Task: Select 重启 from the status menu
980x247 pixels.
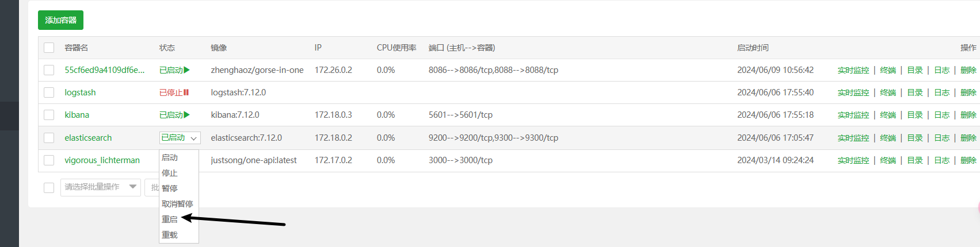Action: tap(170, 219)
